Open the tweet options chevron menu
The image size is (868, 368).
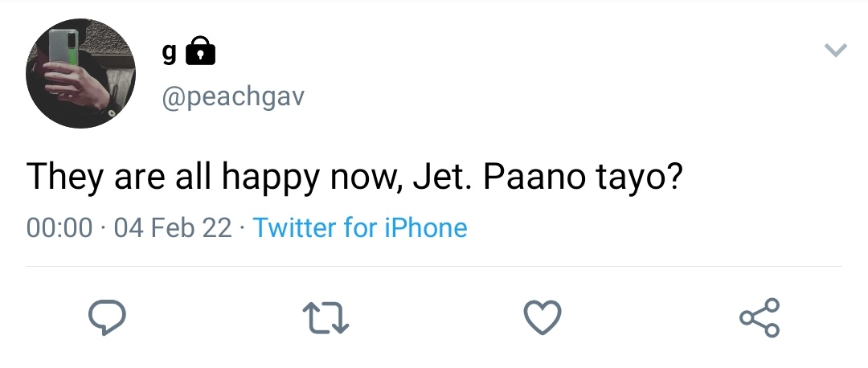pyautogui.click(x=835, y=51)
